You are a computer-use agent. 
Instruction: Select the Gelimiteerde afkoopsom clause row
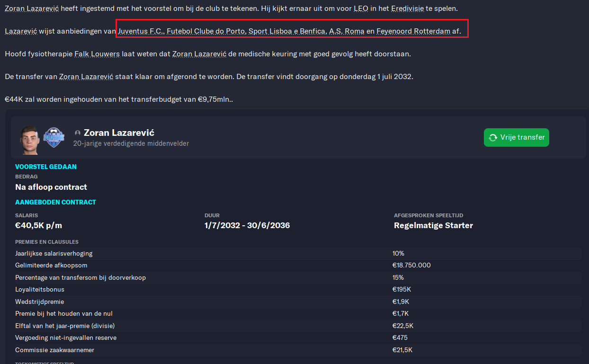(297, 265)
